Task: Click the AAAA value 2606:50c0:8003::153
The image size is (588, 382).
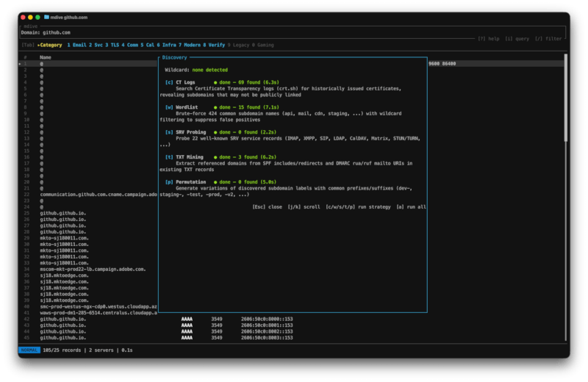Action: (x=267, y=338)
